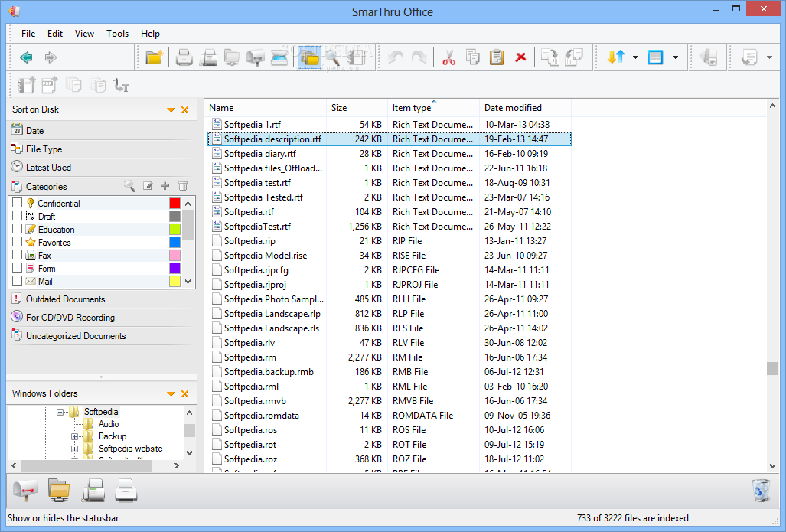Screen dimensions: 786x532
Task: Create a new folder from toolbar
Action: pyautogui.click(x=155, y=57)
